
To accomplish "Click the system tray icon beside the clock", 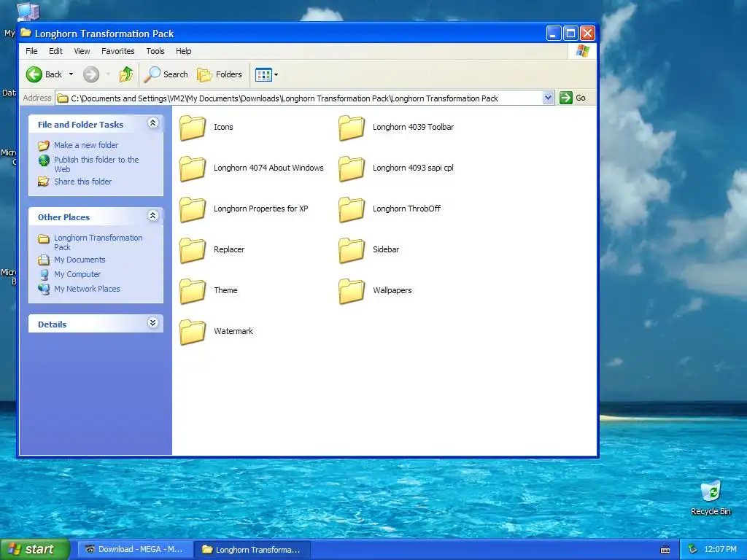I will 692,550.
